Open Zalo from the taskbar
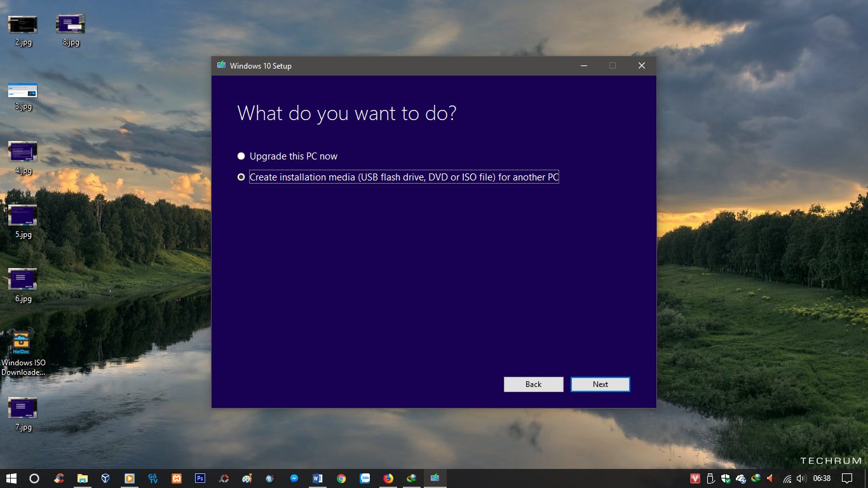The width and height of the screenshot is (868, 488). (365, 478)
